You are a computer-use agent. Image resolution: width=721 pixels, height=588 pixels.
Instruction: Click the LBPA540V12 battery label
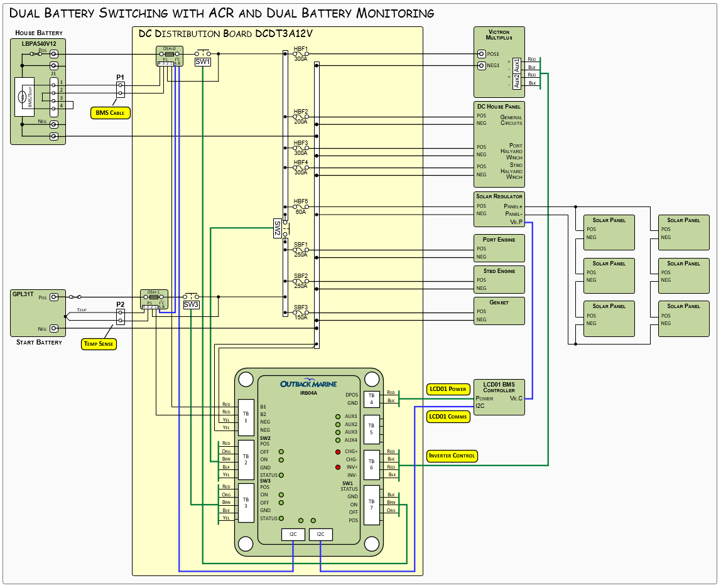click(39, 44)
